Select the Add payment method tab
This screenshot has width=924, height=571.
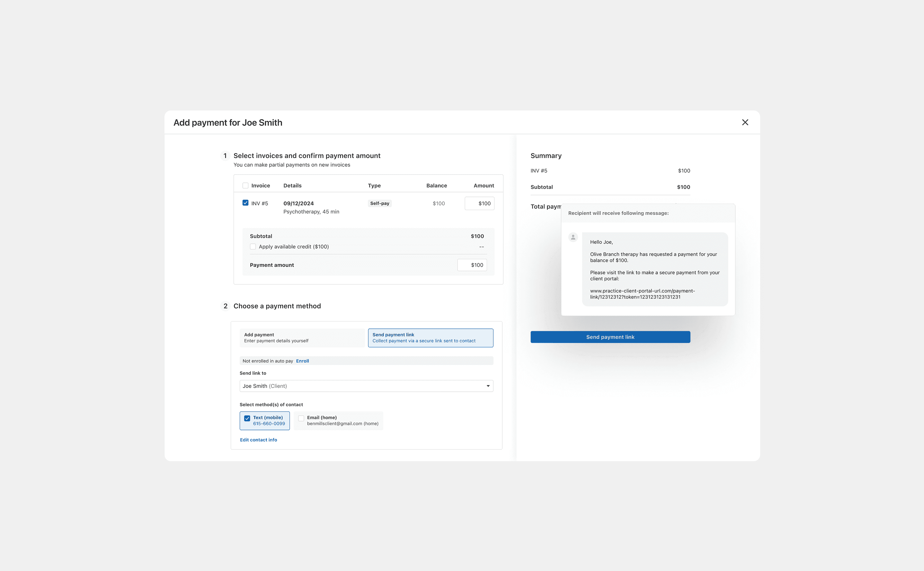[302, 338]
